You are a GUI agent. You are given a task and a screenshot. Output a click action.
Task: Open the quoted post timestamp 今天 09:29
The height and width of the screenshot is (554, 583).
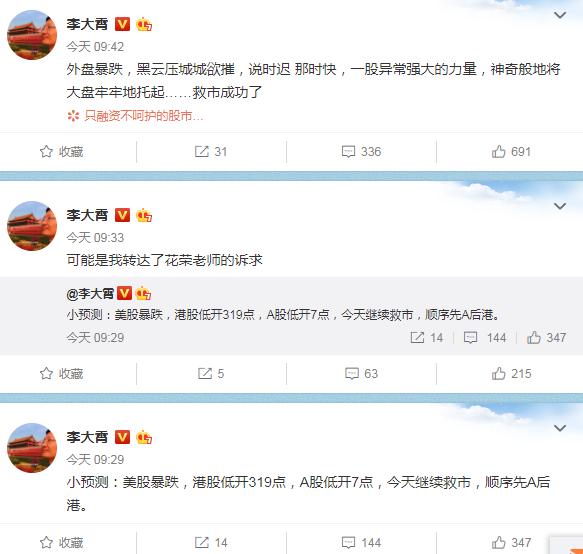coord(95,338)
